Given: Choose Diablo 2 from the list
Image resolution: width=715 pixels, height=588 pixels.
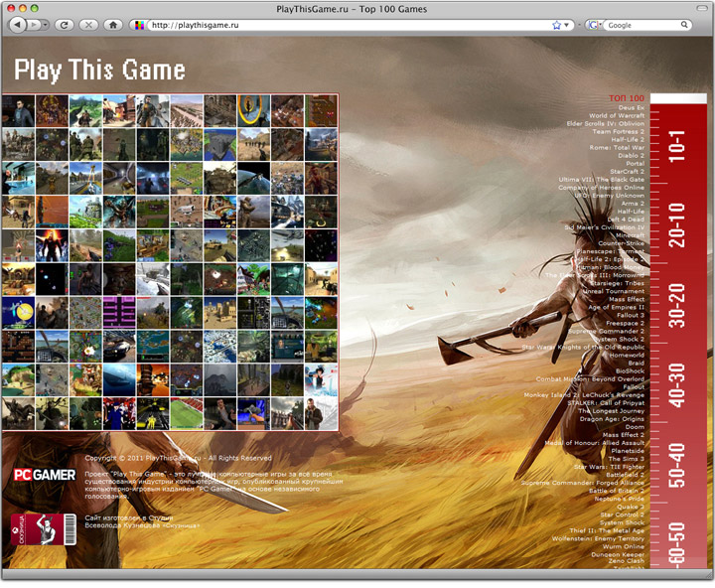Looking at the screenshot, I should [632, 156].
